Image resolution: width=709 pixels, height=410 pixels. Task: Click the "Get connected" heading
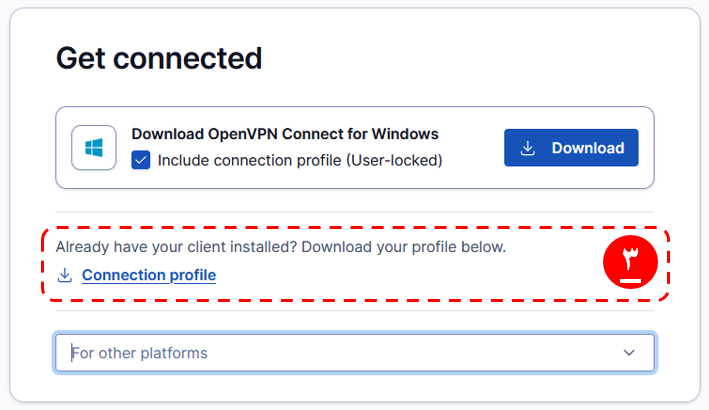pos(159,58)
